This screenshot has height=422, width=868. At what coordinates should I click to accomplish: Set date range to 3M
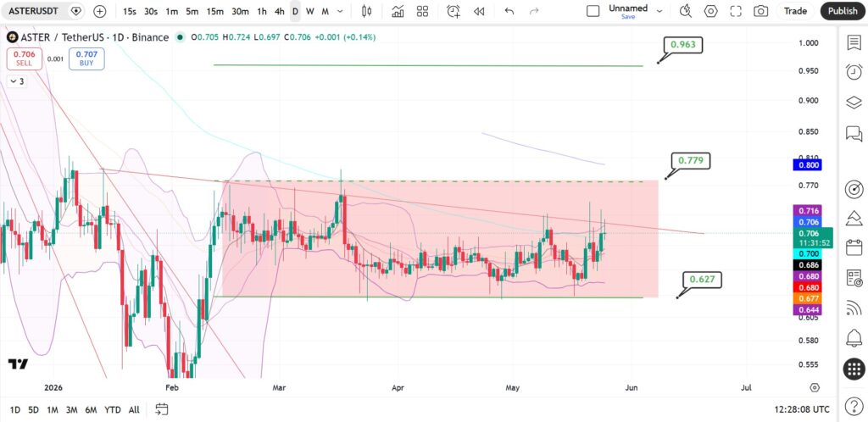71,410
